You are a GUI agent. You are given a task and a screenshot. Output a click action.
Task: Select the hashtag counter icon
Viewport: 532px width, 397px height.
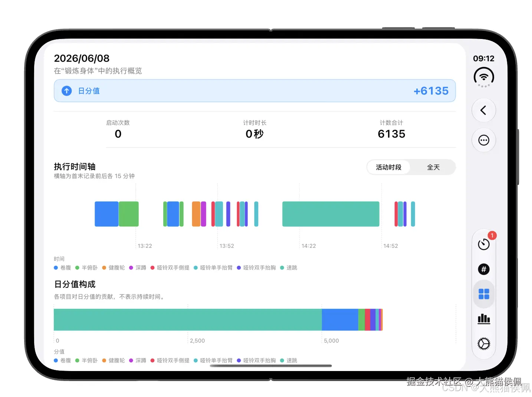[484, 269]
